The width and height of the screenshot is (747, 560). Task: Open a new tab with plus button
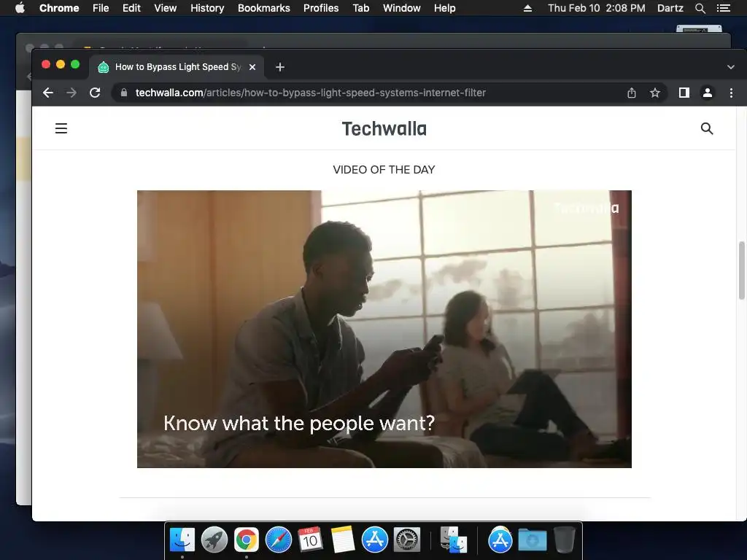click(280, 67)
